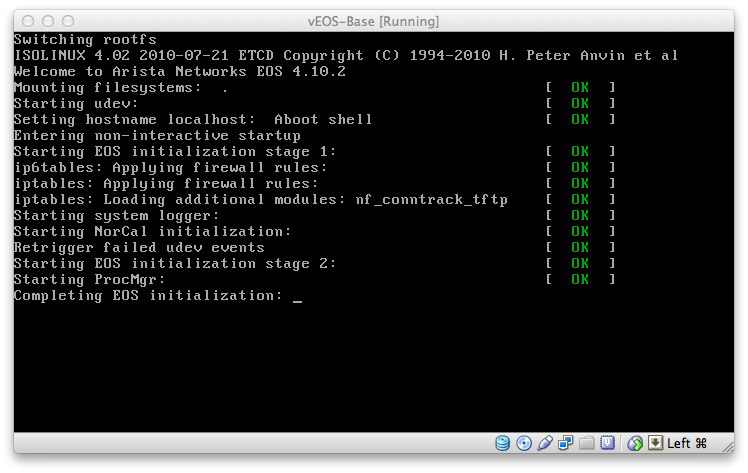This screenshot has height=473, width=748.
Task: Click the 'Starting udev:' line
Action: (76, 103)
